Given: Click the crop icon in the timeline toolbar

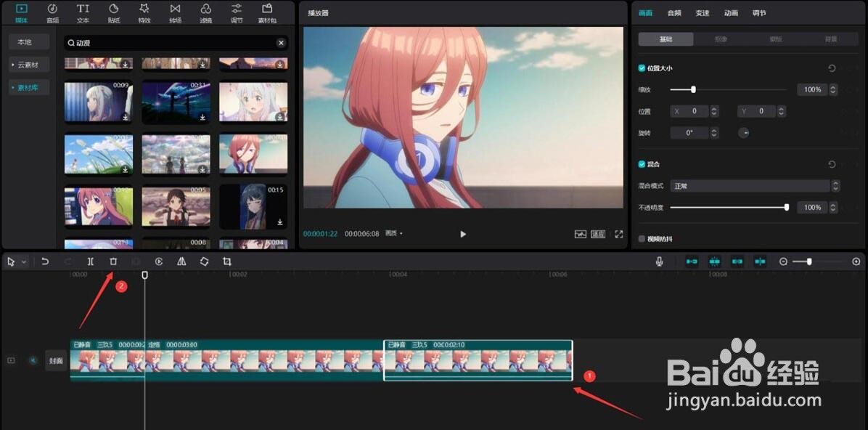Looking at the screenshot, I should [x=227, y=261].
